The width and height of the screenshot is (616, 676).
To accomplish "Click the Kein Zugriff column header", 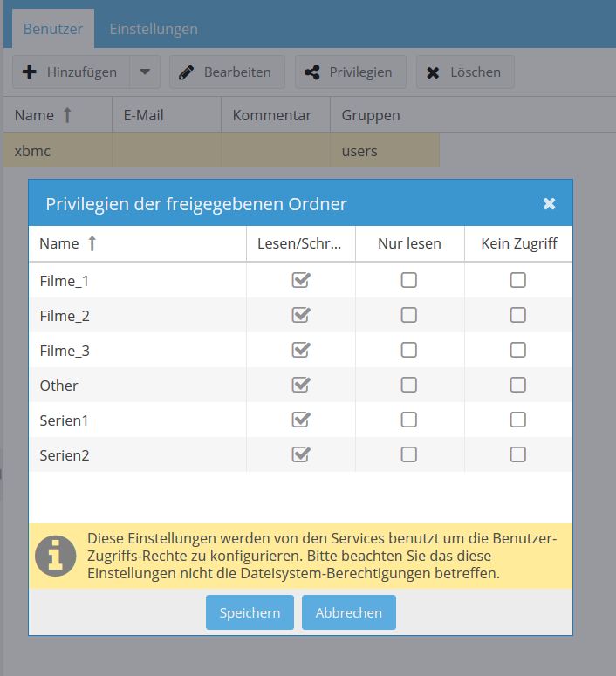I will coord(518,243).
